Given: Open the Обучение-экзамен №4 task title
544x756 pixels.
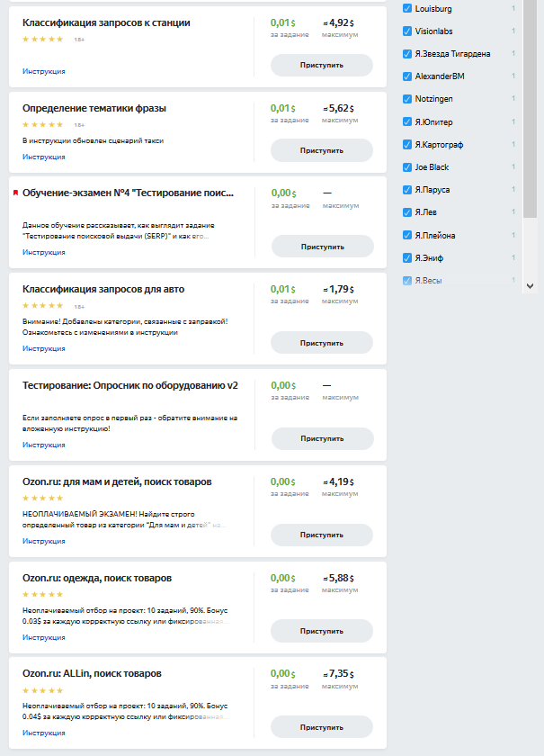Looking at the screenshot, I should [128, 193].
